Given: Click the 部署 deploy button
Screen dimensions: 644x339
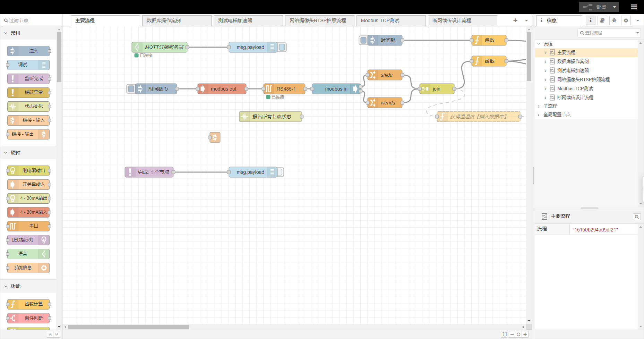Looking at the screenshot, I should [595, 7].
